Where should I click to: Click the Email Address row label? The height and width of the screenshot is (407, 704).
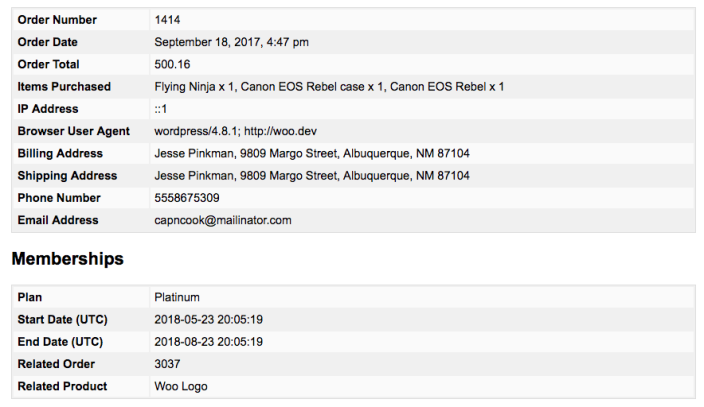click(x=58, y=220)
